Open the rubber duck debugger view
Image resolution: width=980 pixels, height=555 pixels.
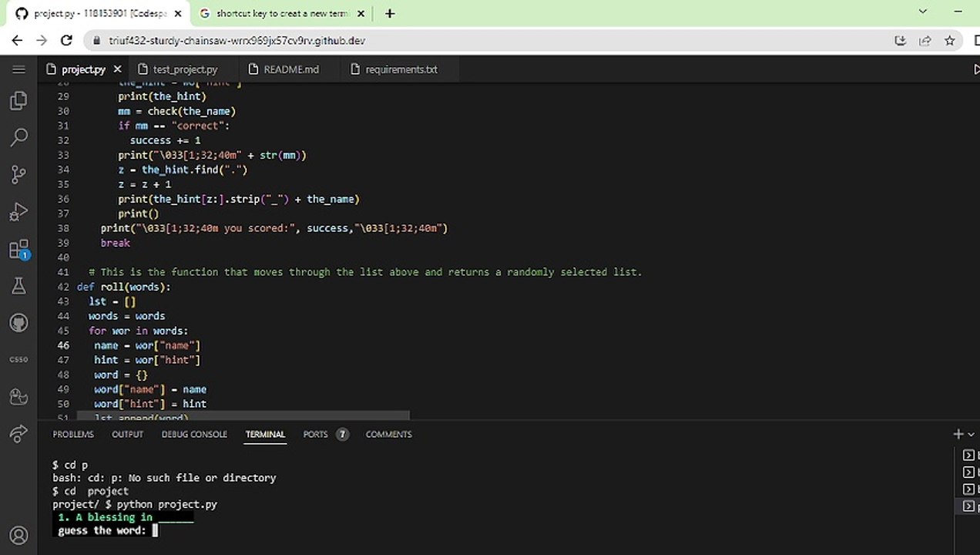pos(18,397)
